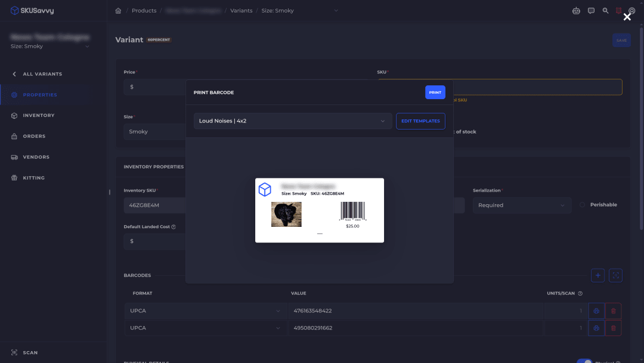This screenshot has height=363, width=644.
Task: Click the SKUSavvy logo
Action: pyautogui.click(x=32, y=10)
